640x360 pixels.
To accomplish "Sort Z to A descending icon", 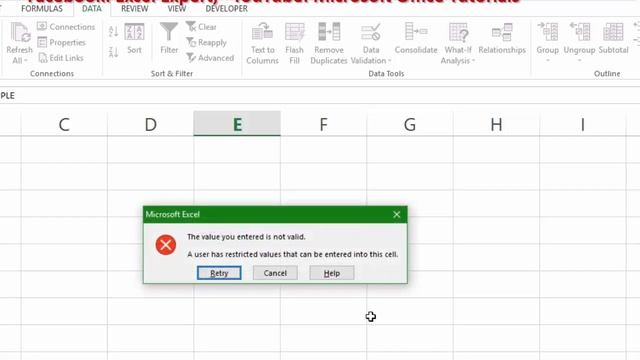I will pyautogui.click(x=113, y=52).
